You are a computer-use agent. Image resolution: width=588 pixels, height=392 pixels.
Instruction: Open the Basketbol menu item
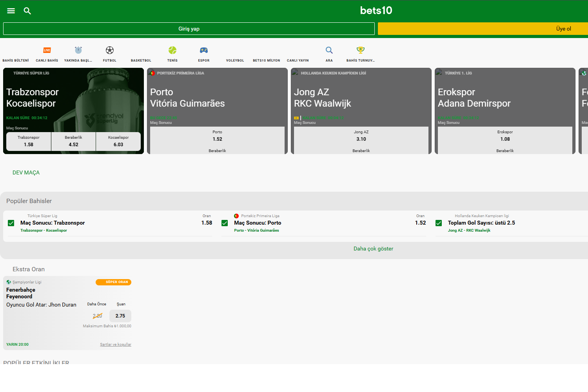tap(141, 60)
